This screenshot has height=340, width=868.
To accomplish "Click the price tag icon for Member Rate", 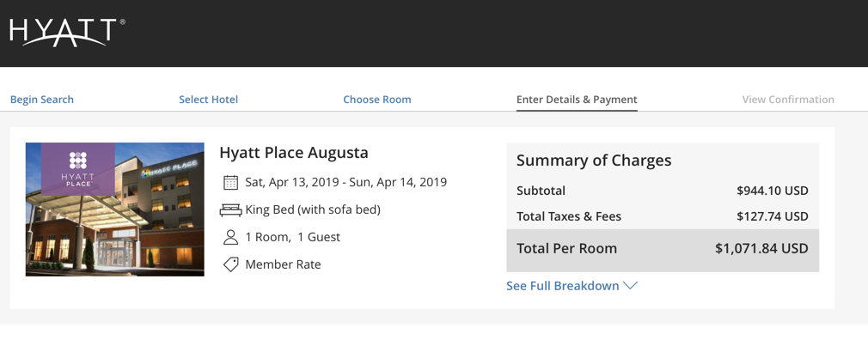I will click(x=230, y=264).
